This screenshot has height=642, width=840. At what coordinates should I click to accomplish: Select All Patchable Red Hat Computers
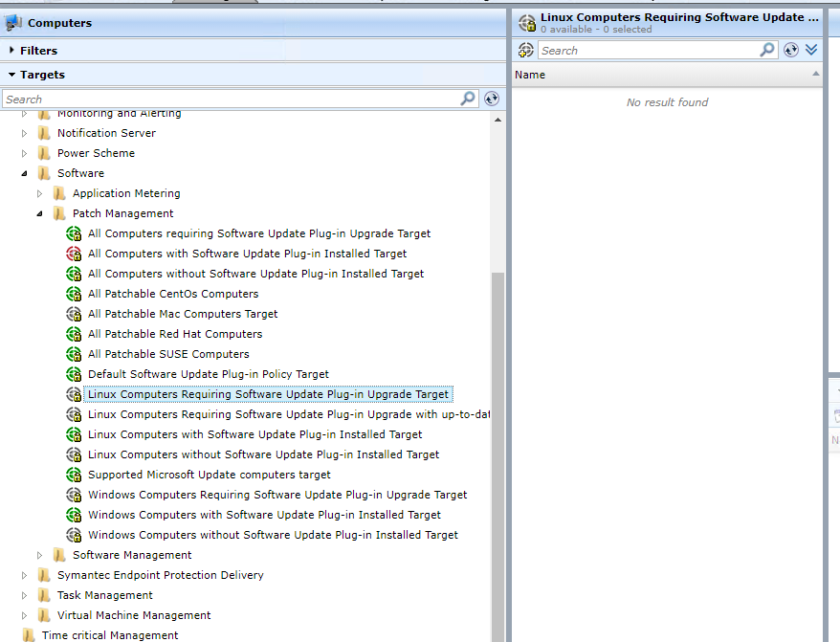pos(174,334)
